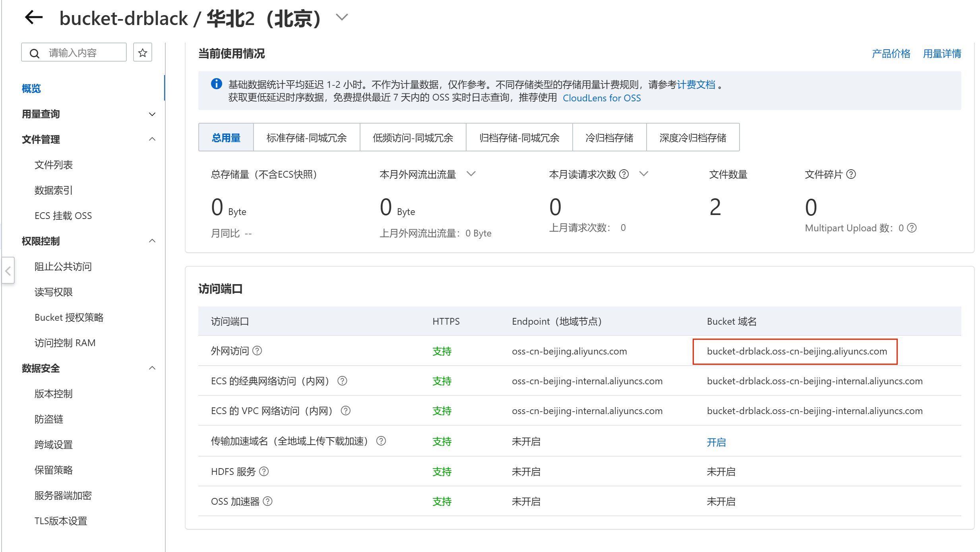Click the star favorites icon

143,52
